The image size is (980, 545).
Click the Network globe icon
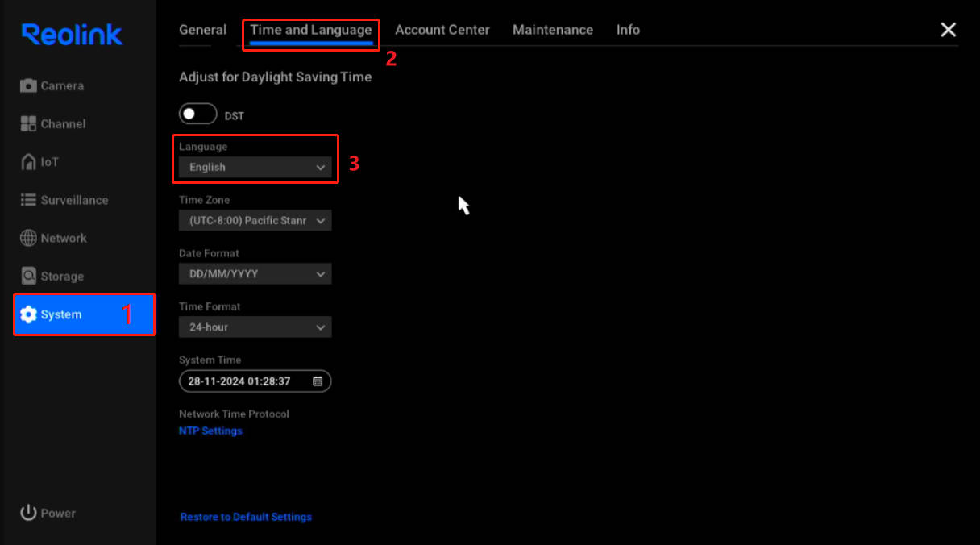28,238
